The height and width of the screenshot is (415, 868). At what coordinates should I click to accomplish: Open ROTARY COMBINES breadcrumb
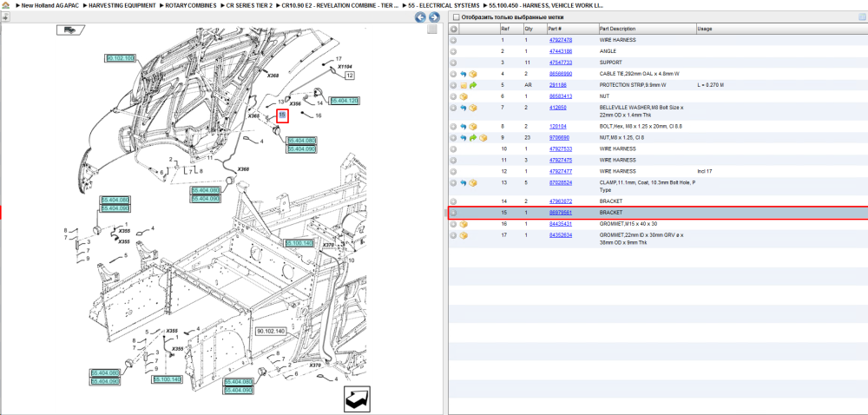click(x=191, y=5)
